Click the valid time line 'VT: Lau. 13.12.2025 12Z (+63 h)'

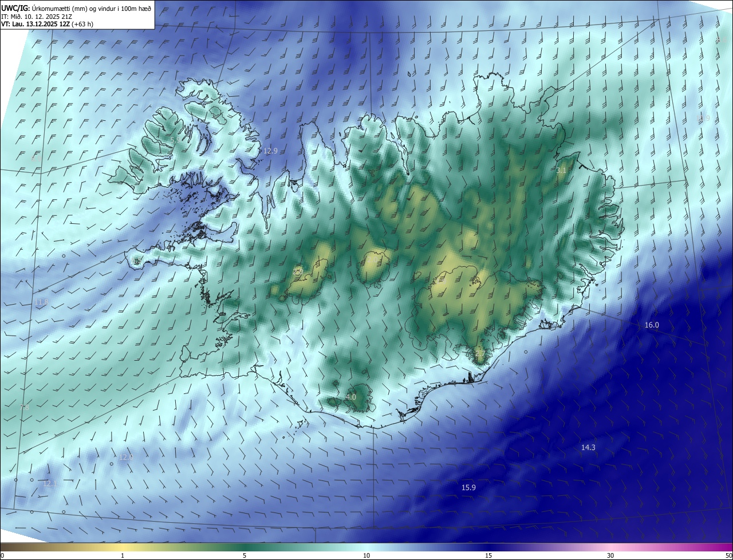click(48, 25)
